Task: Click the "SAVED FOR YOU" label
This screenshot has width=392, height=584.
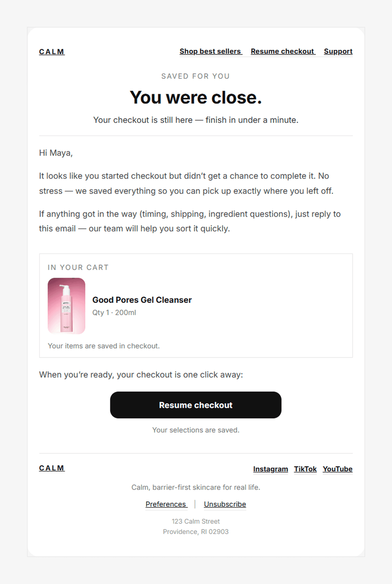Action: [x=196, y=76]
